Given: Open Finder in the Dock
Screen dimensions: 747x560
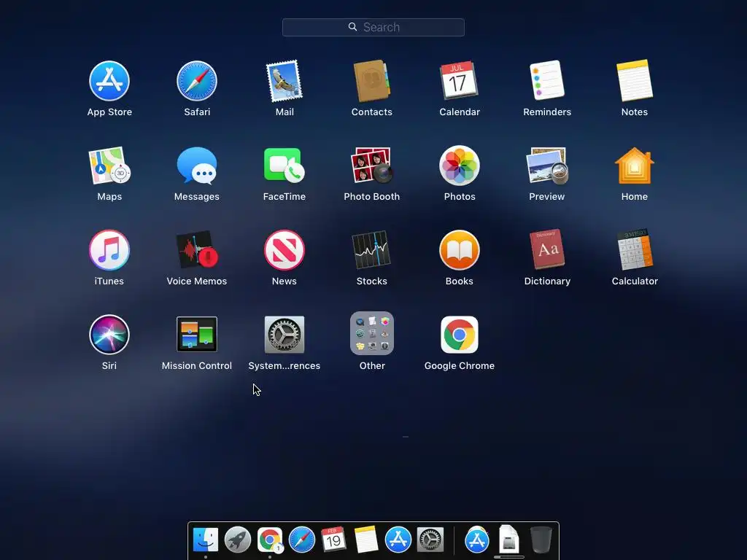Looking at the screenshot, I should click(x=205, y=540).
